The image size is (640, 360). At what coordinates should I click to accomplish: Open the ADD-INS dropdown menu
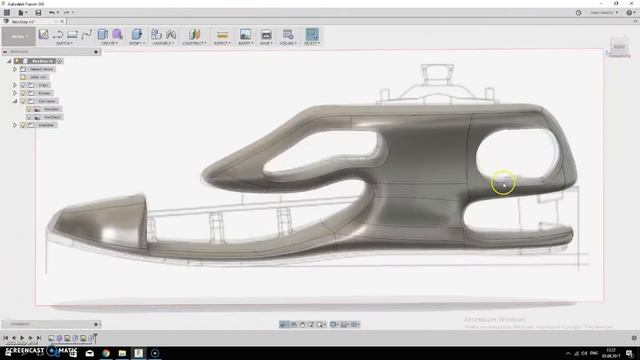pos(288,43)
